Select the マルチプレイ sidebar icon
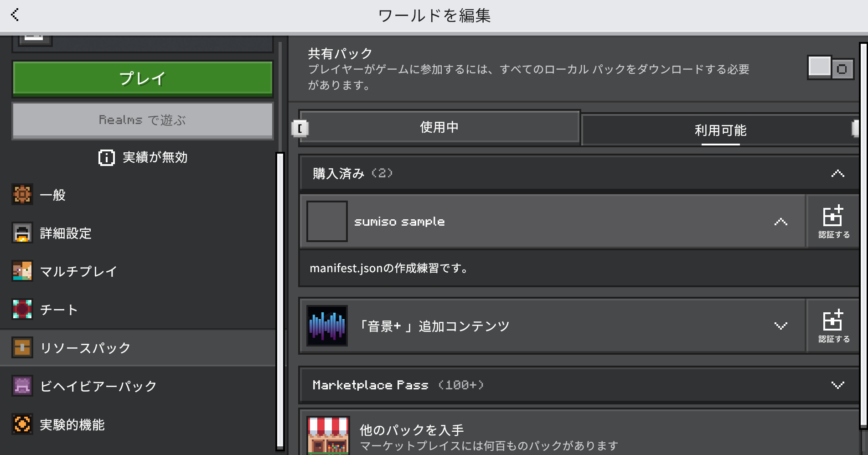This screenshot has height=455, width=868. 22,271
